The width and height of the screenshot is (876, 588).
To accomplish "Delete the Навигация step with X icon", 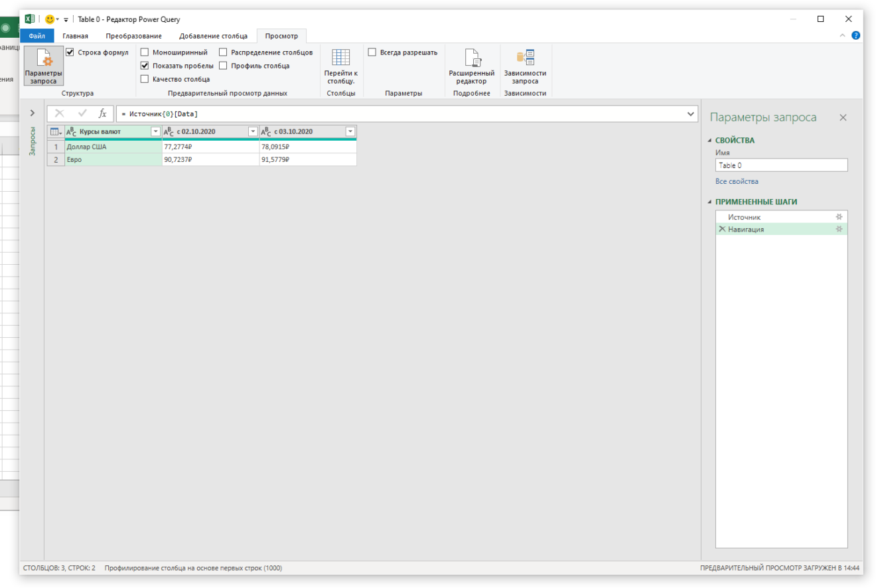I will pyautogui.click(x=722, y=229).
